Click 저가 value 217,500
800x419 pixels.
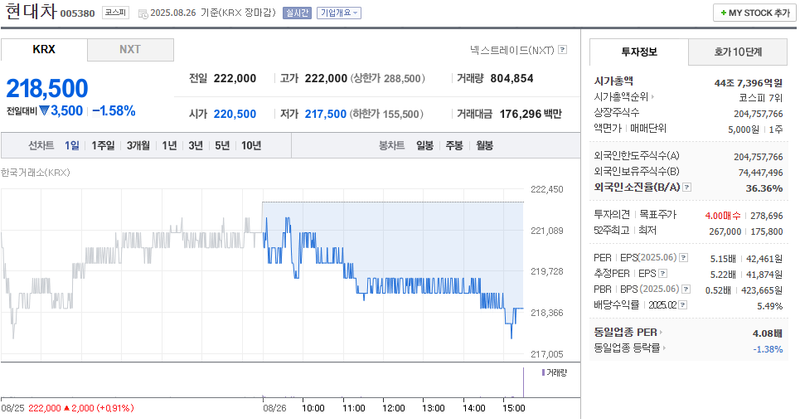[326, 114]
